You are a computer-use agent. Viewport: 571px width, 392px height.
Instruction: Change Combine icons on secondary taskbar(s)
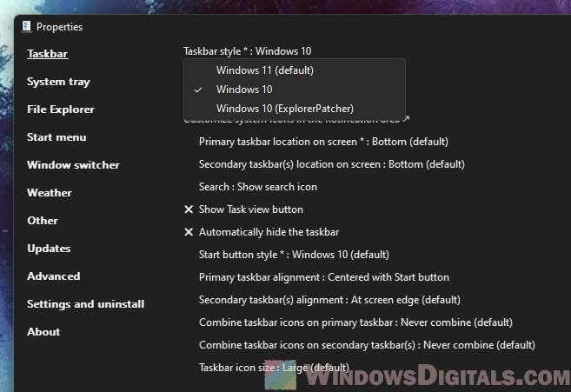coord(367,345)
